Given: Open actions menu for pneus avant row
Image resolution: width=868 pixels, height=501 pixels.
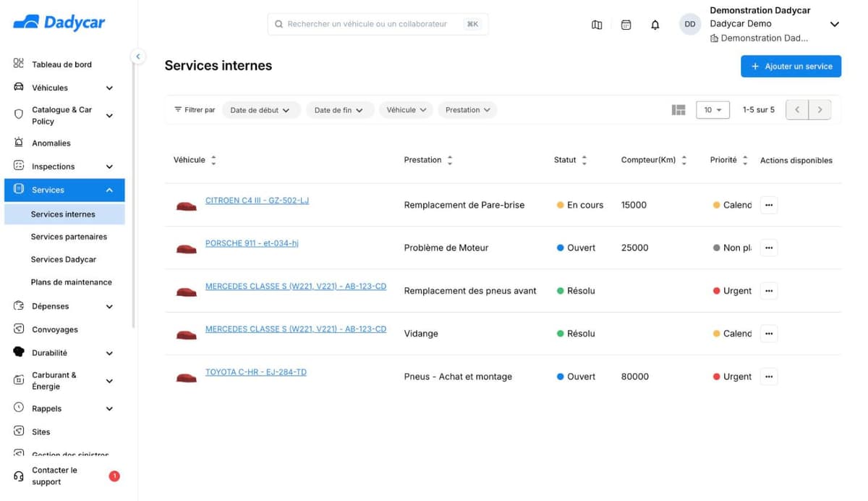Looking at the screenshot, I should [x=769, y=291].
